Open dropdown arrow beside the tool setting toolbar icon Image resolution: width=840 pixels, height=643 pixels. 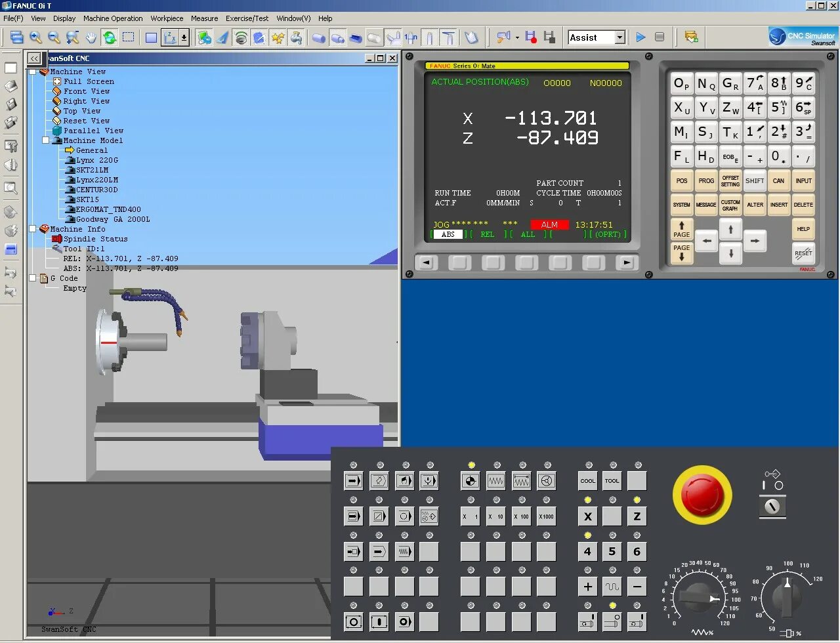pos(517,37)
